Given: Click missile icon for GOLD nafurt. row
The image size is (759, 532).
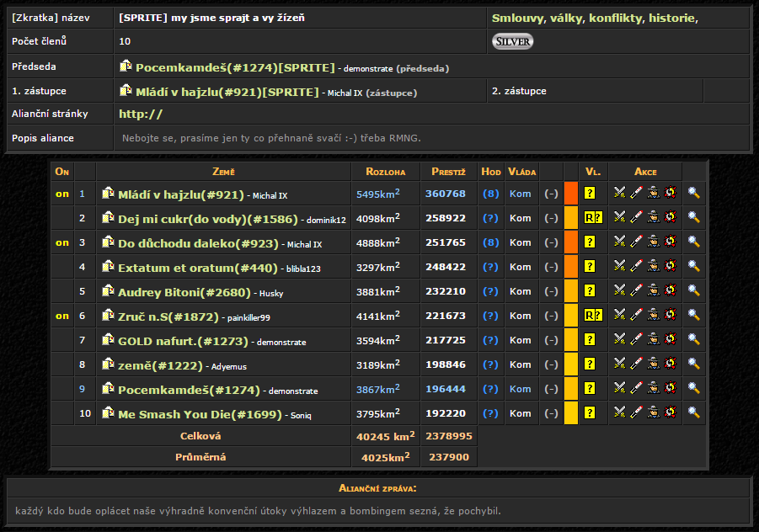Looking at the screenshot, I should [636, 338].
